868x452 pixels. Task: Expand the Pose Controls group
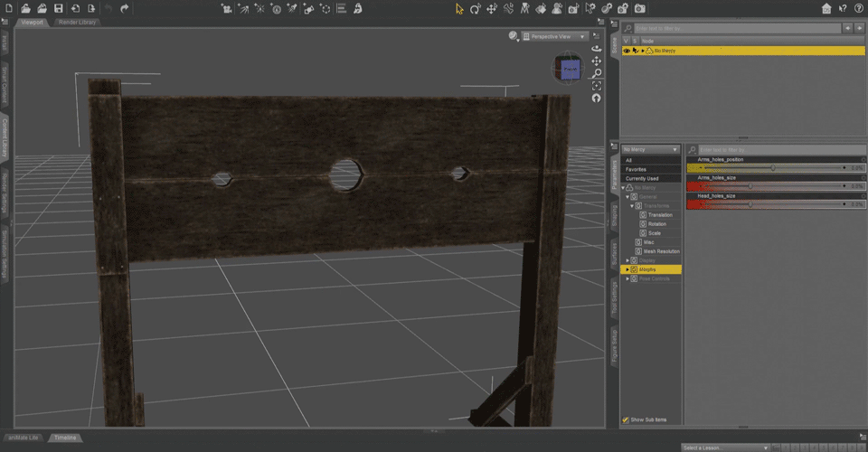point(627,278)
